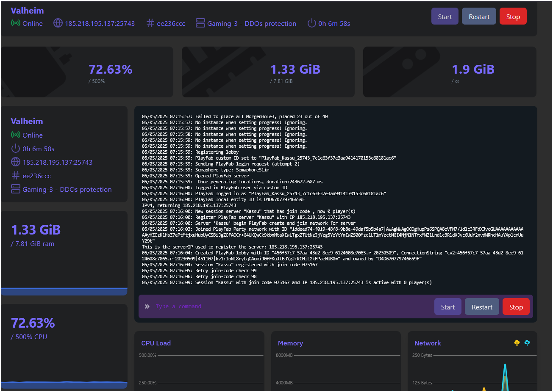This screenshot has width=553, height=392.
Task: Click the CPU Load chart title
Action: pos(156,343)
